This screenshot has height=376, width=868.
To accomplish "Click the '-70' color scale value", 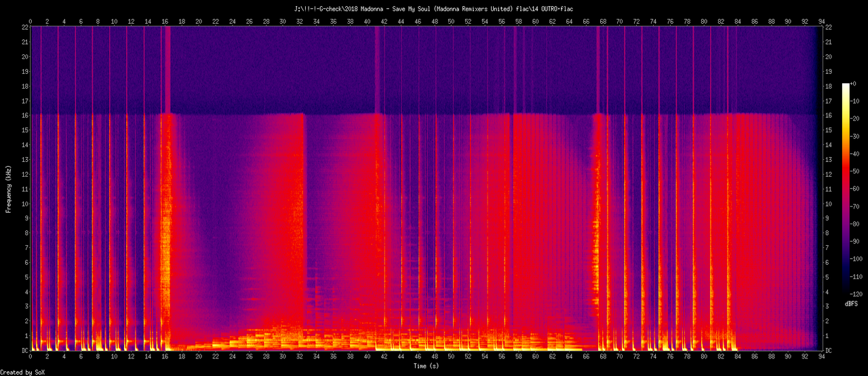I will (856, 206).
